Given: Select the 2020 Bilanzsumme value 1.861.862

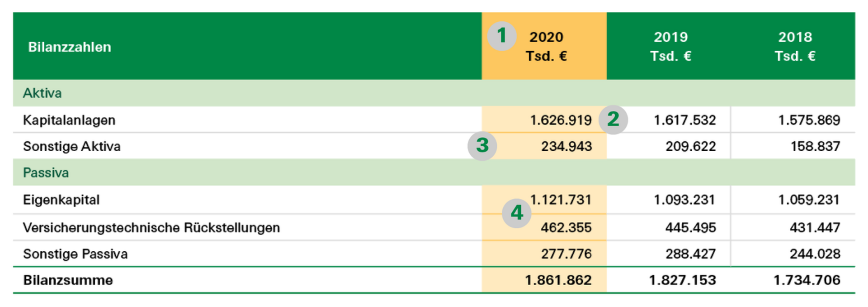Looking at the screenshot, I should coord(558,280).
